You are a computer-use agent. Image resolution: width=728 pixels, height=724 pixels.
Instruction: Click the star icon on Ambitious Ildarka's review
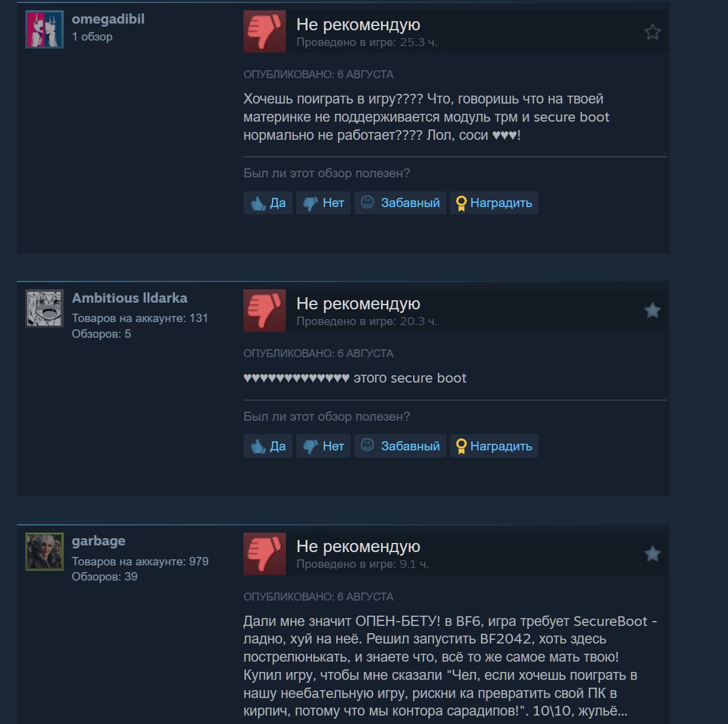pos(652,311)
